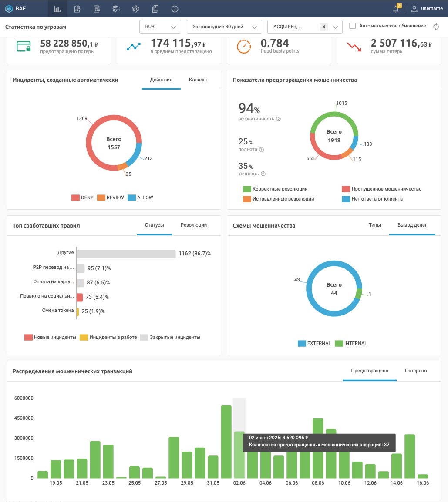448x502 pixels.
Task: Toggle Новые инциденты legend swatch
Action: pyautogui.click(x=29, y=337)
